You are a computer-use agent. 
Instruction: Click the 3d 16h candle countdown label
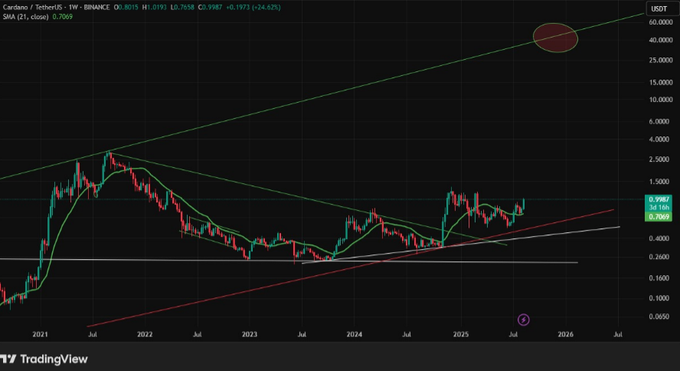coord(658,207)
